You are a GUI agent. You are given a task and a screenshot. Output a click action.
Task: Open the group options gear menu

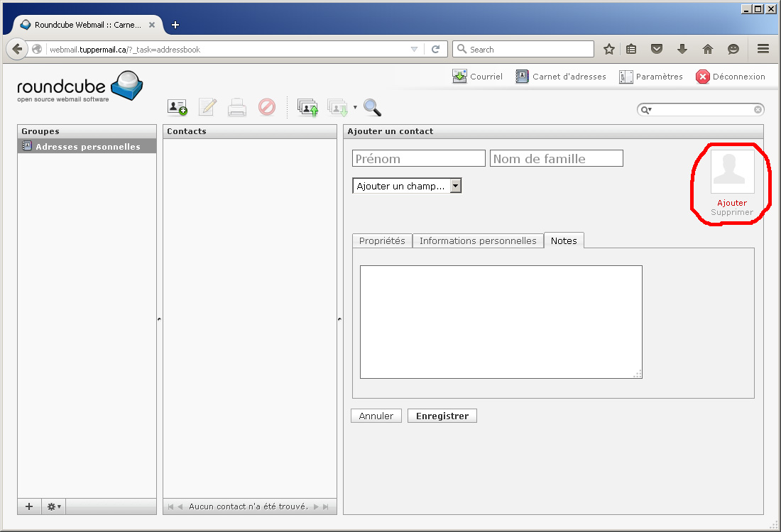pos(54,506)
